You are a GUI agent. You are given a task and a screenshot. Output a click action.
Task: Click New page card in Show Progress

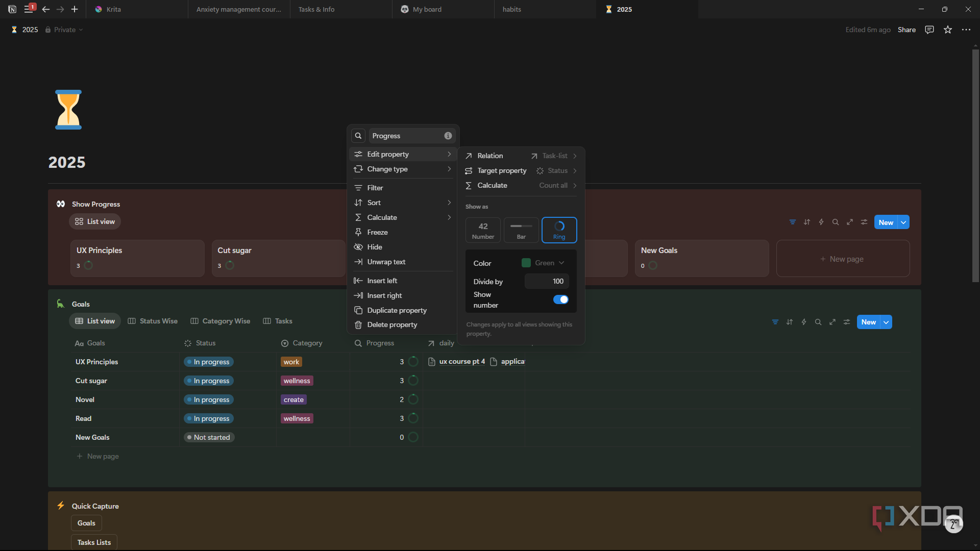[843, 259]
